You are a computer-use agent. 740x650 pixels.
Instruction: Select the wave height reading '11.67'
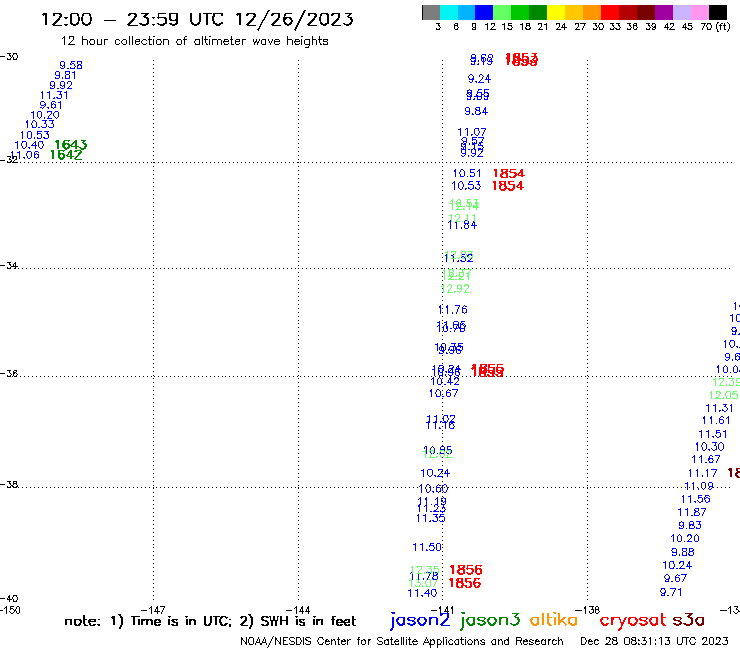click(706, 459)
